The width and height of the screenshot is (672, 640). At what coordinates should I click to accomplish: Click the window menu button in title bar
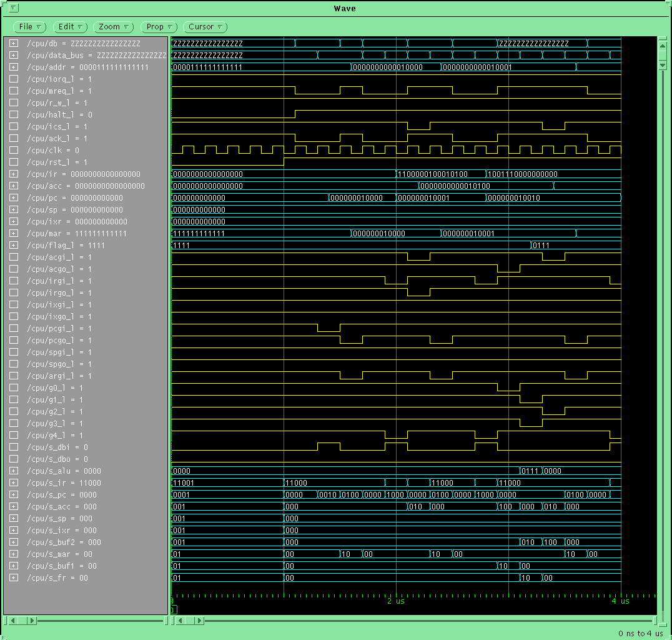pos(14,8)
